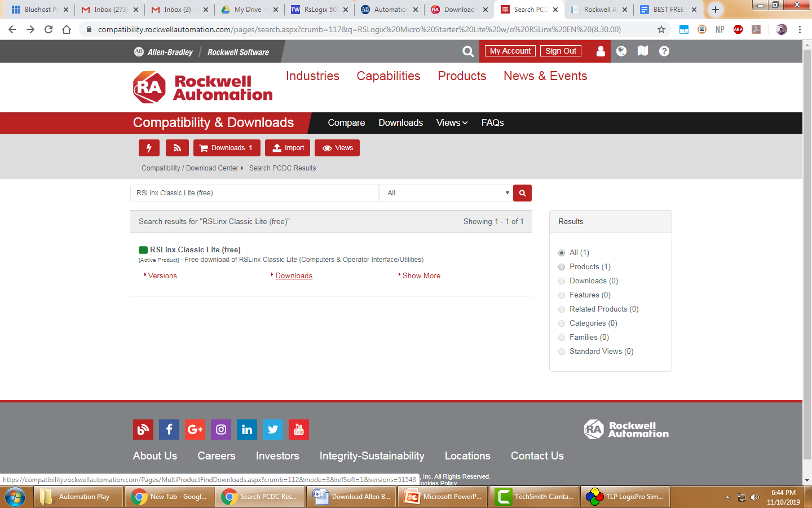Select the Families (0) filter
Viewport: 812px width, 508px height.
point(562,338)
